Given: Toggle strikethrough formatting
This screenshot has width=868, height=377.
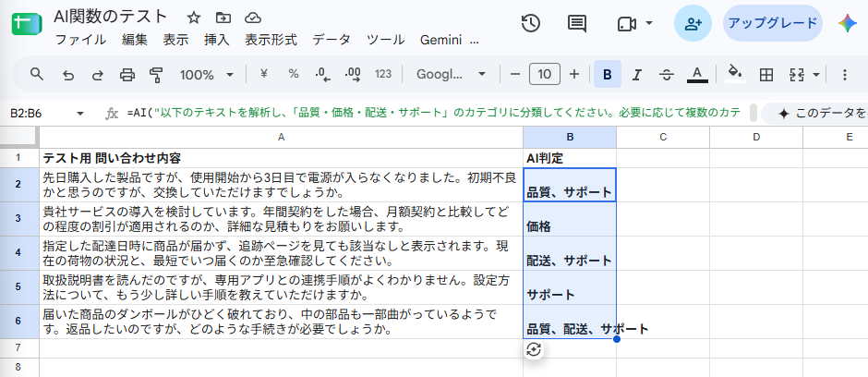Looking at the screenshot, I should [x=667, y=74].
